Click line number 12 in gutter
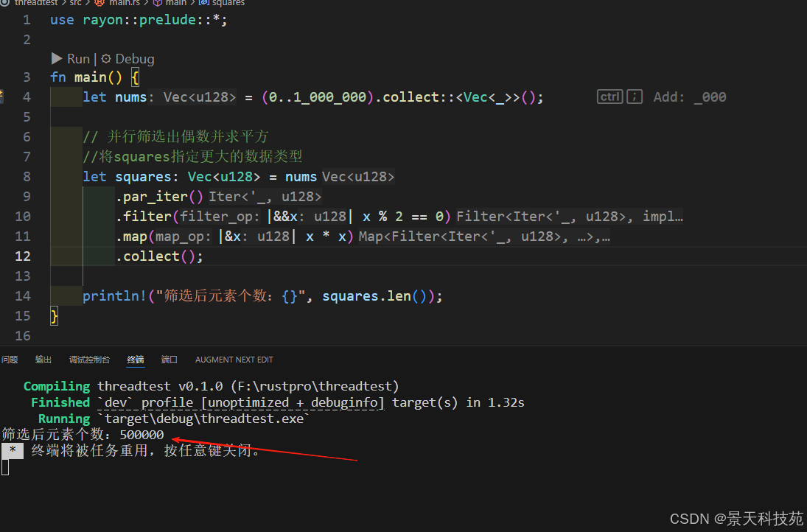The image size is (807, 532). [x=23, y=256]
